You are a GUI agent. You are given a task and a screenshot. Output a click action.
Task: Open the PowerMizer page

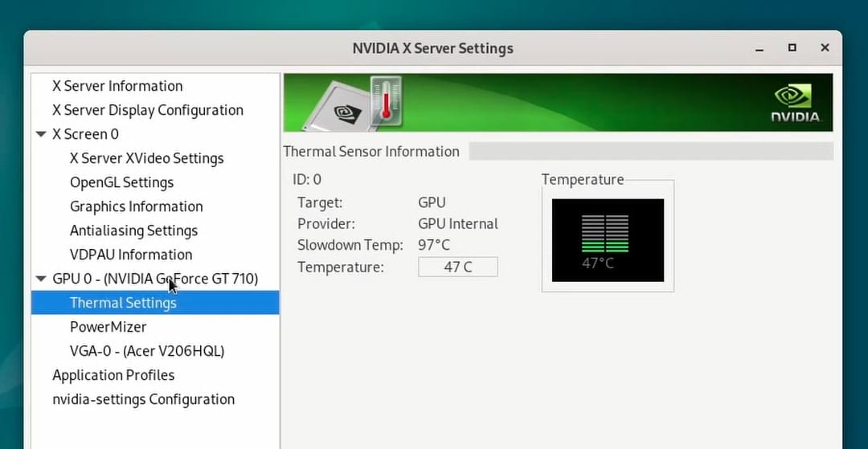pyautogui.click(x=108, y=327)
